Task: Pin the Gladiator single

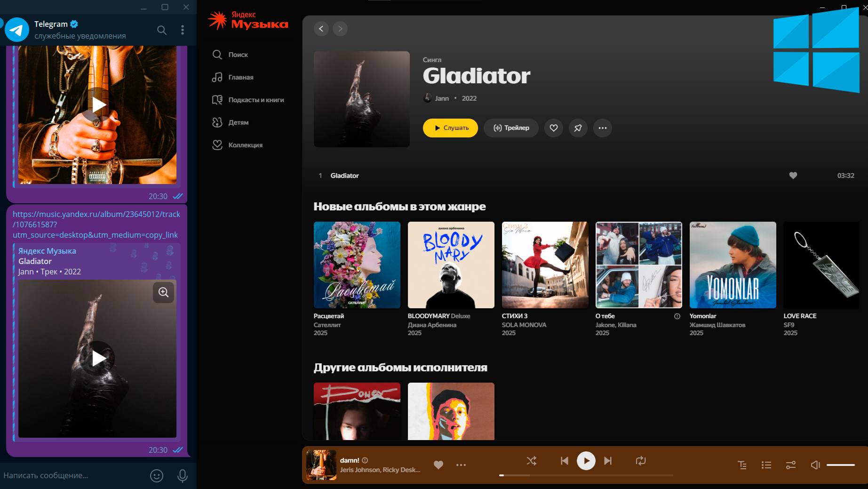Action: (x=578, y=128)
